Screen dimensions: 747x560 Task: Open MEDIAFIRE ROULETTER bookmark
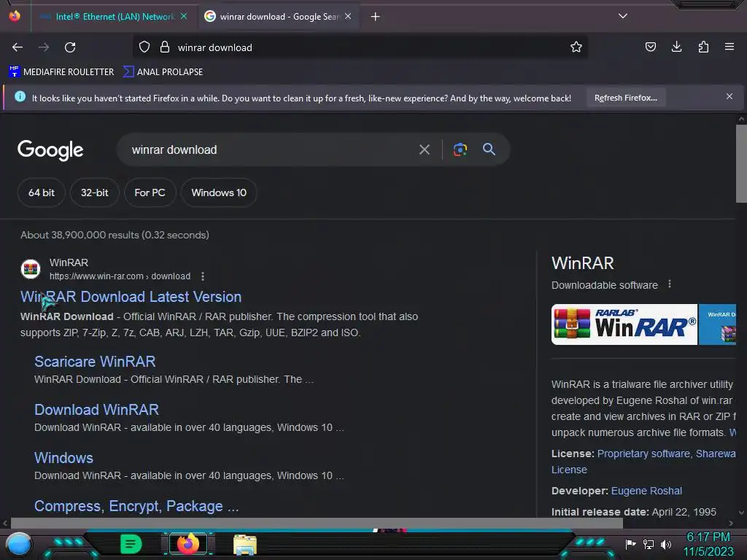[61, 72]
